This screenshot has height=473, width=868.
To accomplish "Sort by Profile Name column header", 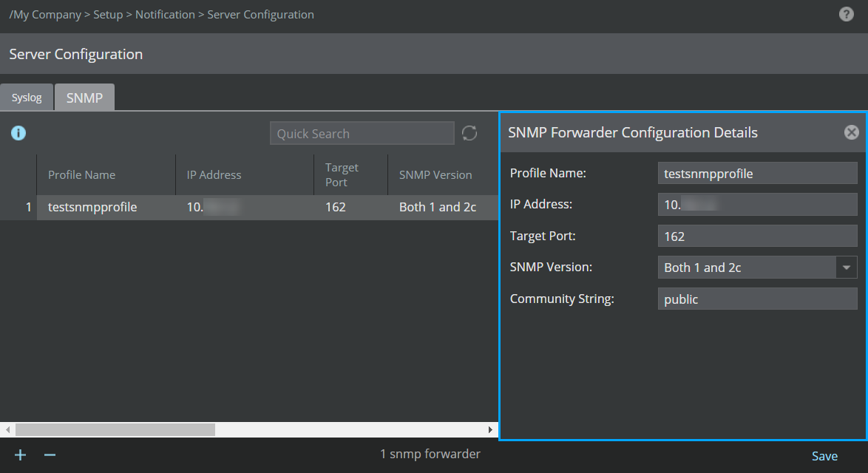I will pos(106,175).
